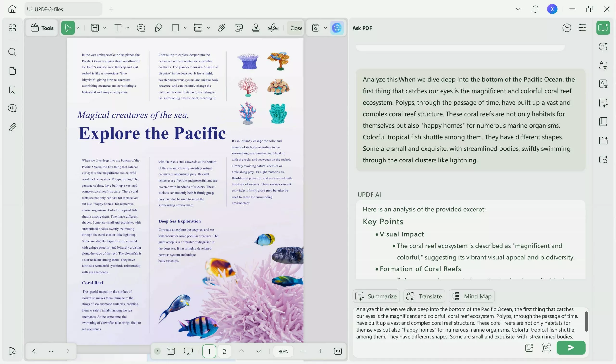
Task: Select the Signature tool
Action: pyautogui.click(x=273, y=28)
